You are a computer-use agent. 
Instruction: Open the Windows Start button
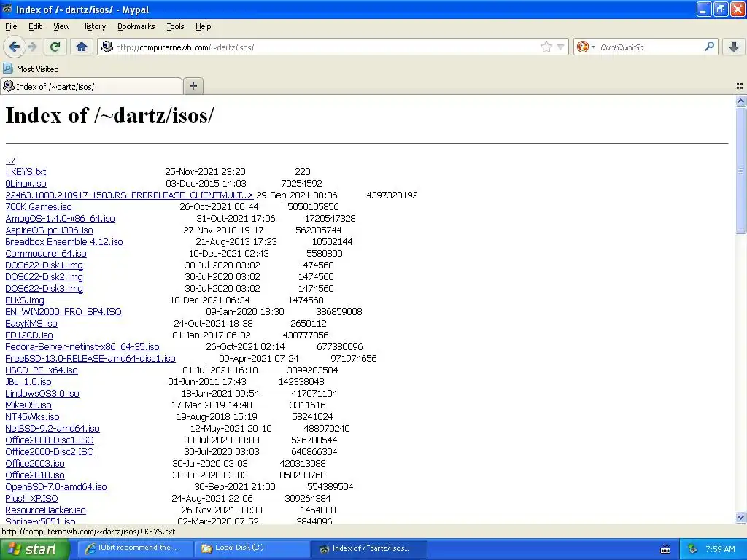34,549
